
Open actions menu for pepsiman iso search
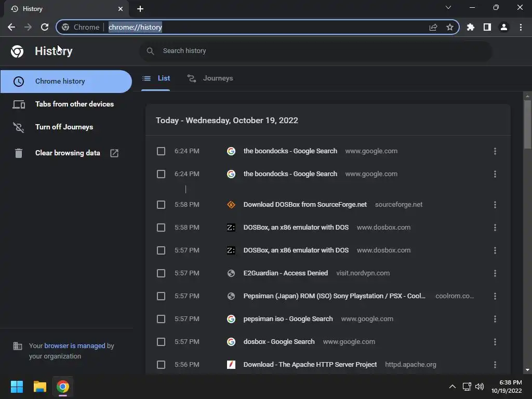pos(495,319)
